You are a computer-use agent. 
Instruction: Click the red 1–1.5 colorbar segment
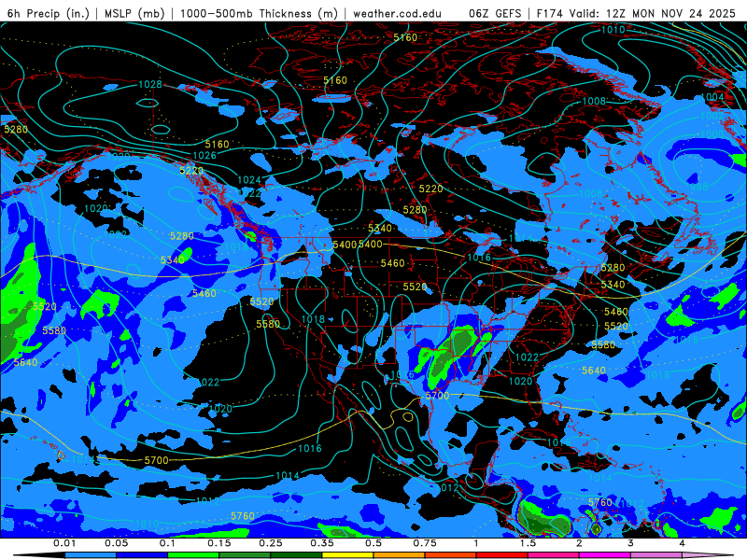[x=502, y=555]
